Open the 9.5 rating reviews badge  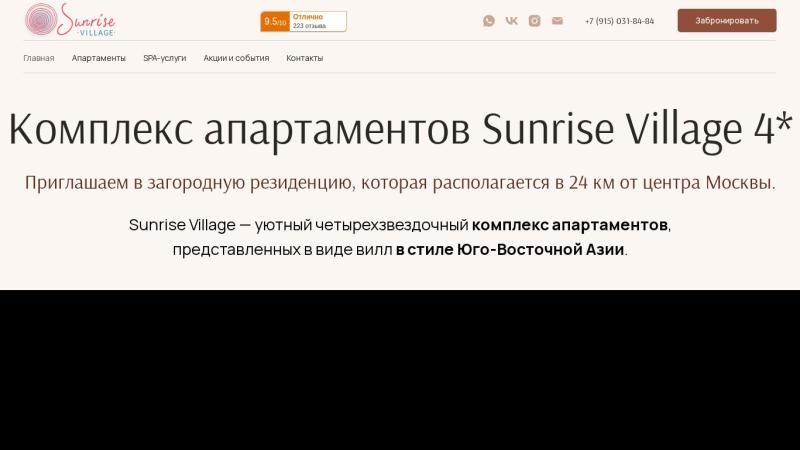[x=304, y=21]
